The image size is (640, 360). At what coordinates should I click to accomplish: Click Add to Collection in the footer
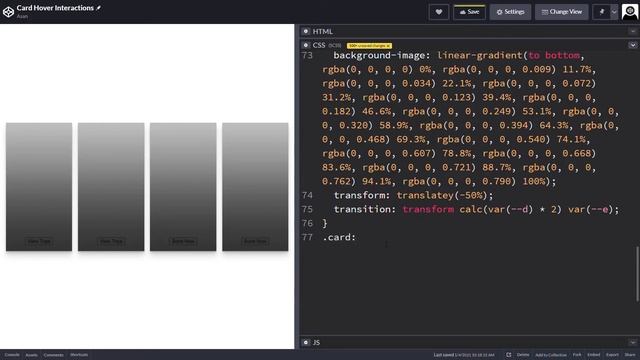coord(551,355)
